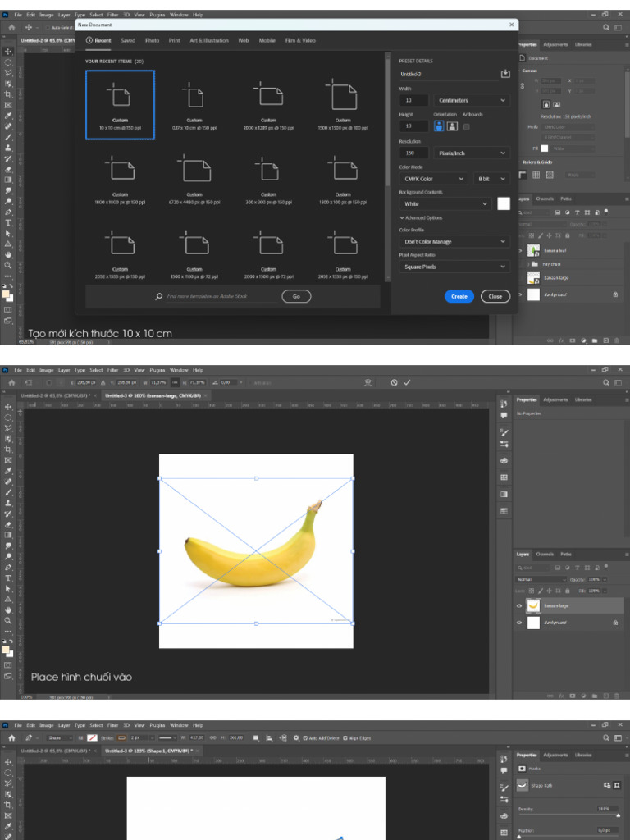630x840 pixels.
Task: Cancel the banana transform in options bar
Action: pos(394,382)
